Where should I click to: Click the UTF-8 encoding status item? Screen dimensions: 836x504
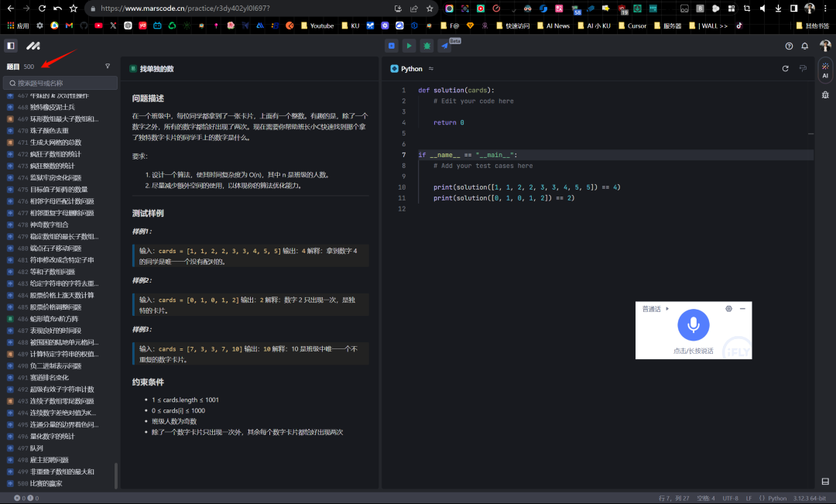(x=731, y=499)
